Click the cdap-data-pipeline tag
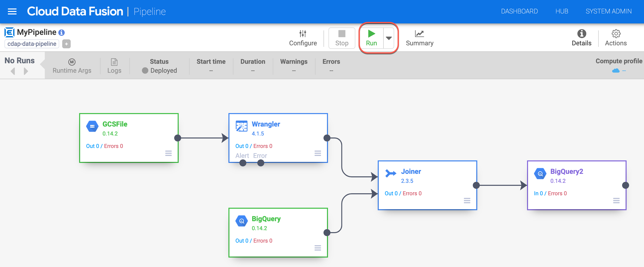Image resolution: width=644 pixels, height=267 pixels. (x=32, y=44)
